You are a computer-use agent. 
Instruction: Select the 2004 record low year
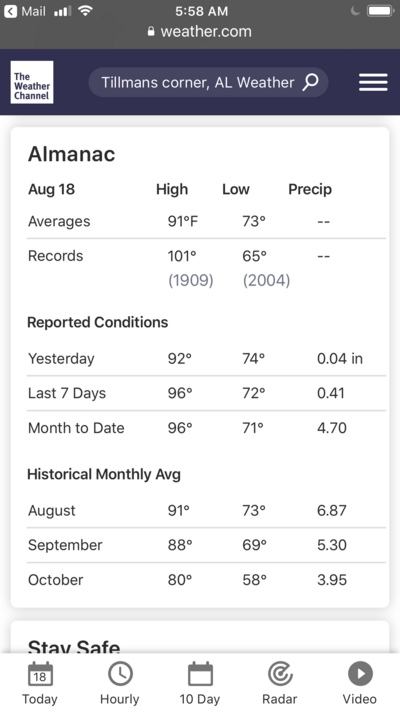click(267, 280)
